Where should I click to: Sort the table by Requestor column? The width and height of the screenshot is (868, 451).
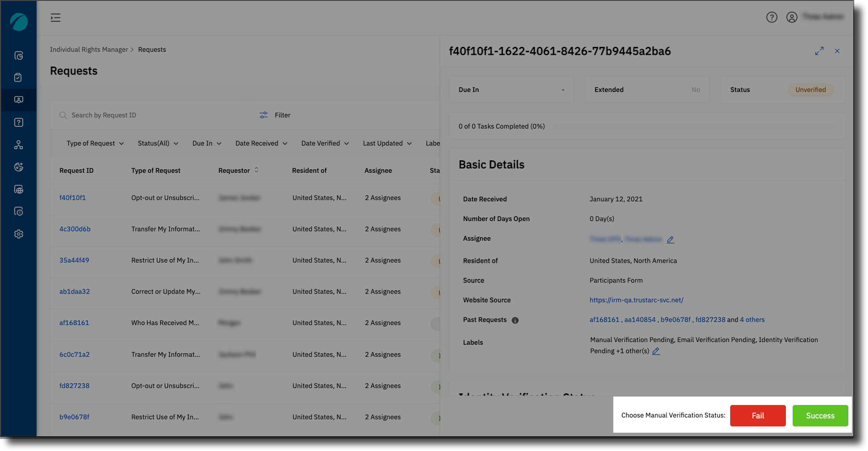tap(256, 170)
